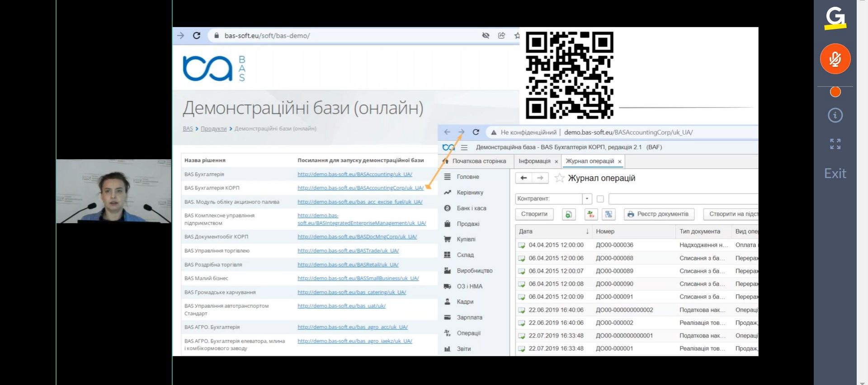Switch to Початкова сторінка tab

point(475,161)
